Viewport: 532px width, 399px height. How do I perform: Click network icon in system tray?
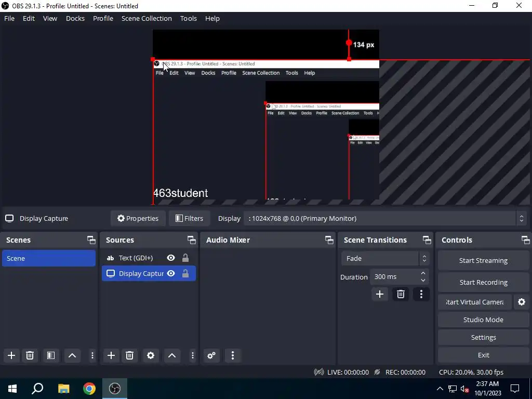point(453,389)
